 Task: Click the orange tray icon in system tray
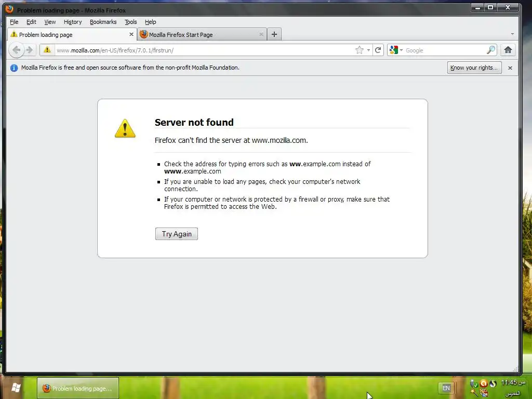[484, 383]
